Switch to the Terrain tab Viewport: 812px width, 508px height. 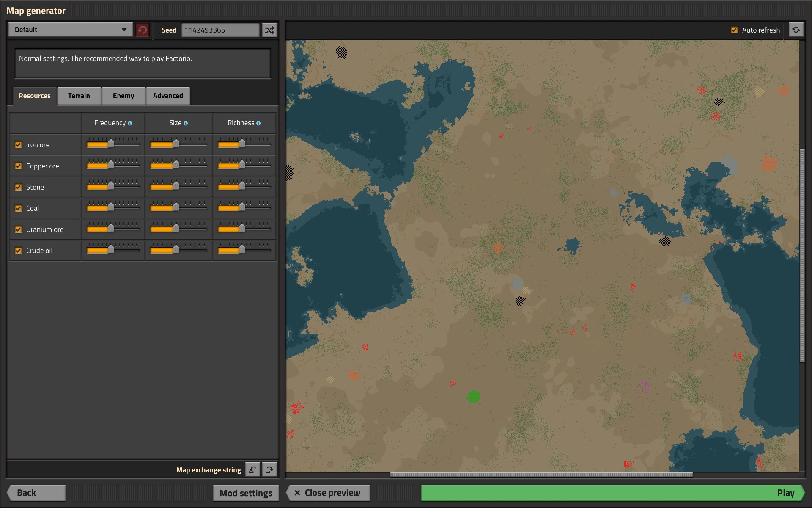tap(79, 96)
